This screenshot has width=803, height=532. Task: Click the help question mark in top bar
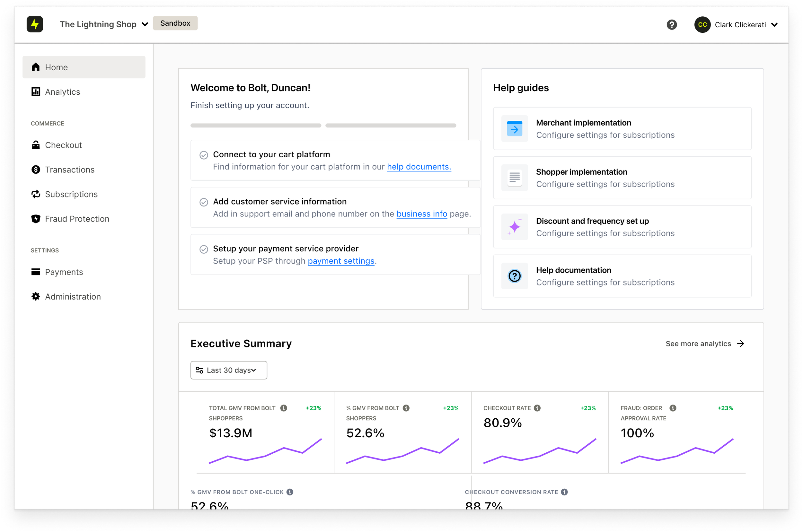[672, 24]
